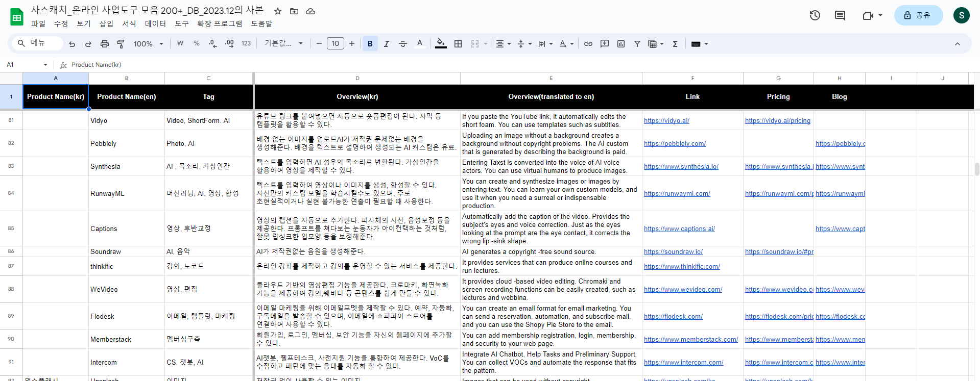Increase font size with plus
Screen dimensions: 980x381
[x=352, y=44]
